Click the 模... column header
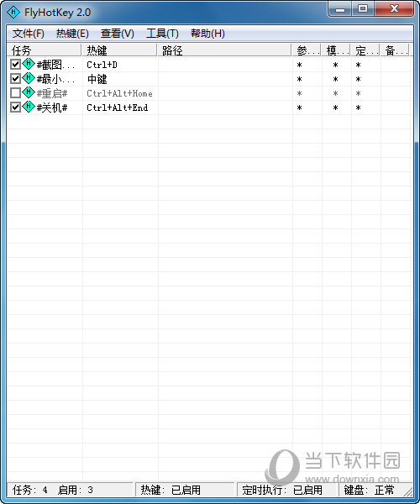 click(337, 50)
